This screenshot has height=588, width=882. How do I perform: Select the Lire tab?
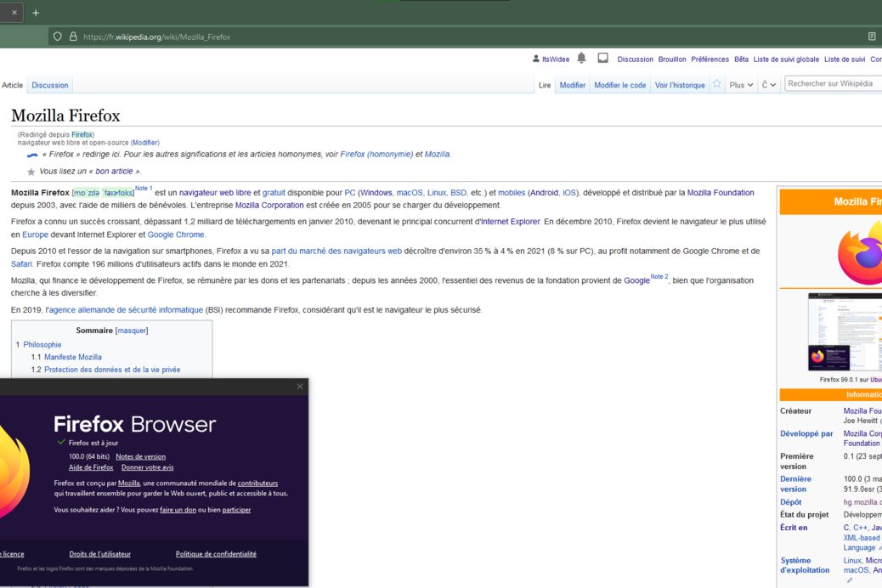click(545, 85)
